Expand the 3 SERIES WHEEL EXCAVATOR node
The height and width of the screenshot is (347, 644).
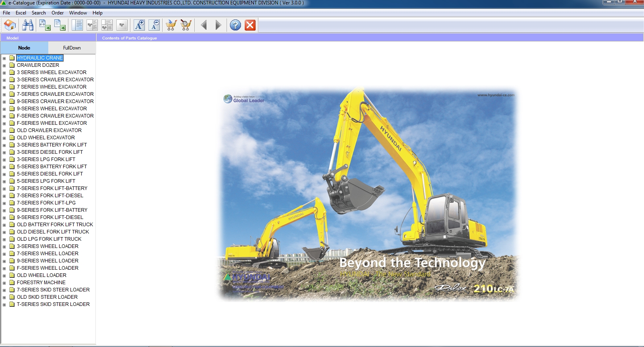coord(4,73)
